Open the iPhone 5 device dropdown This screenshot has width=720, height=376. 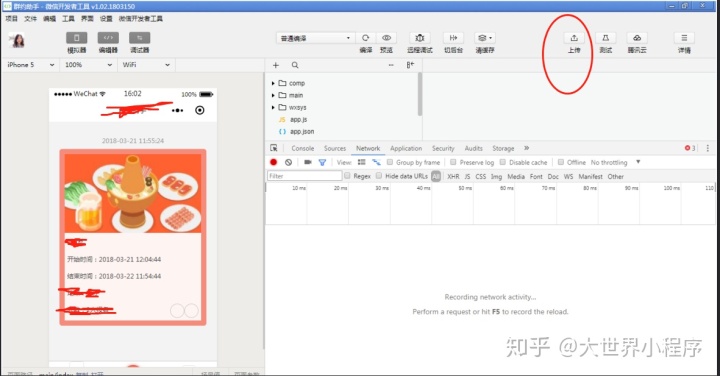point(30,65)
